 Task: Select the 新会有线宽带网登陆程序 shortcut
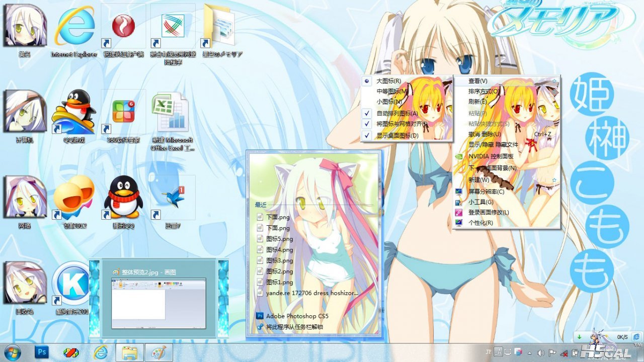point(173,34)
